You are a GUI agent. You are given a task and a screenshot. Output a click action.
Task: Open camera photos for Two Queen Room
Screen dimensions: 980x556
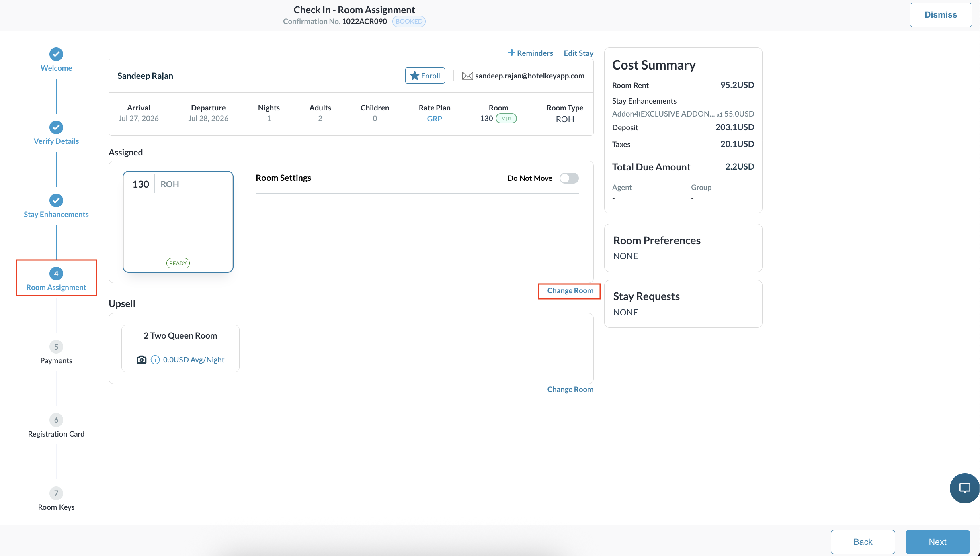[141, 360]
